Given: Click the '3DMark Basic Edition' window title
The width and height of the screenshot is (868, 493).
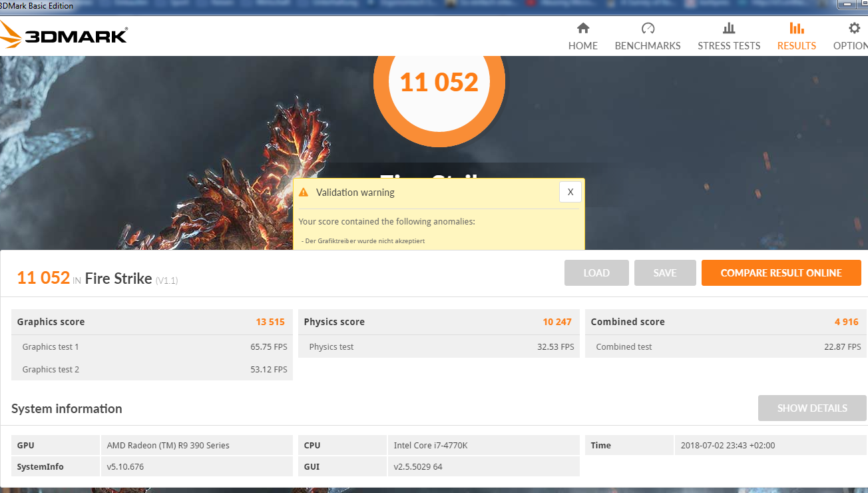Looking at the screenshot, I should [37, 5].
